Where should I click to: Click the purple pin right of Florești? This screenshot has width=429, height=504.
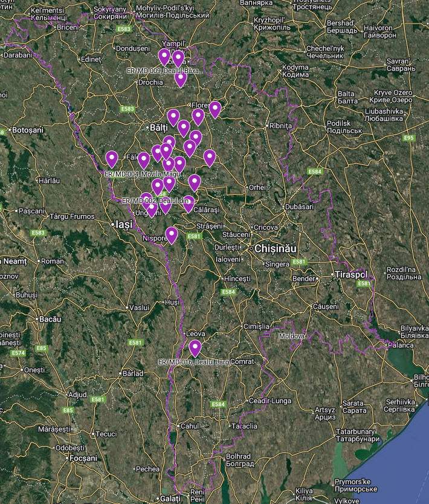[x=215, y=109]
